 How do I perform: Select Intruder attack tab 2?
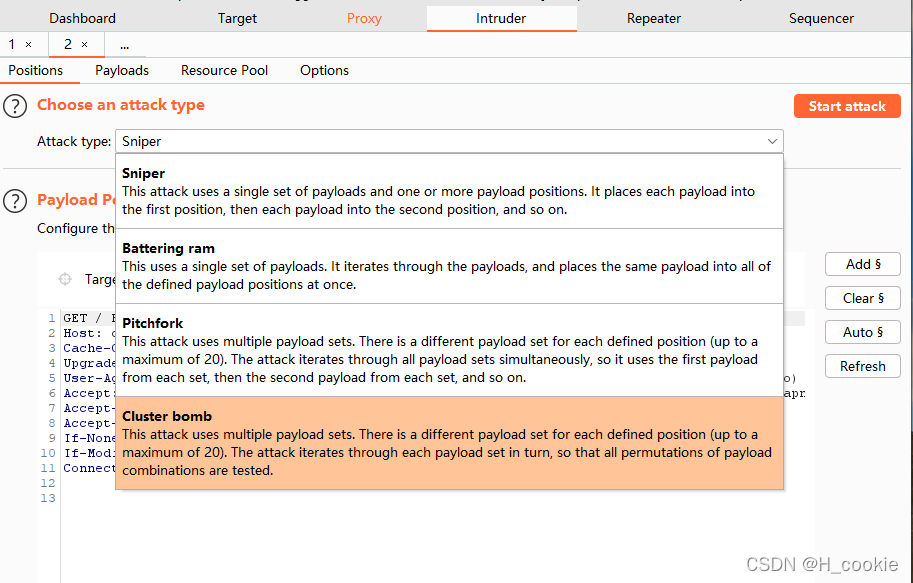pyautogui.click(x=68, y=44)
